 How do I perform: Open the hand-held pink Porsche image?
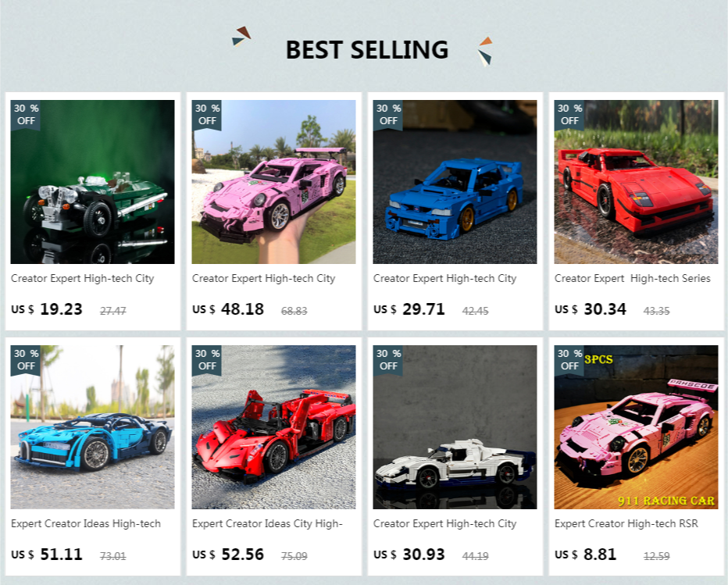click(x=273, y=182)
